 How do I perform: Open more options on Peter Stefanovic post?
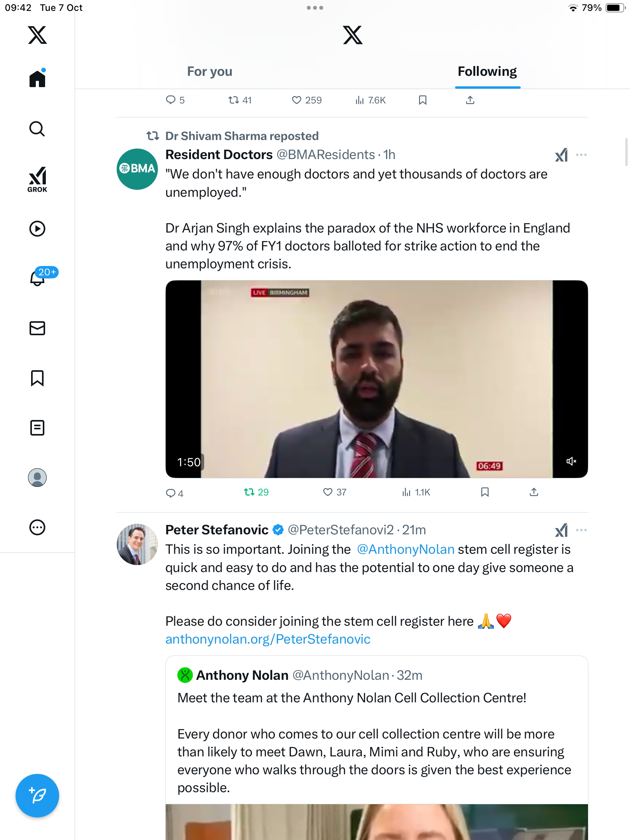coord(581,530)
